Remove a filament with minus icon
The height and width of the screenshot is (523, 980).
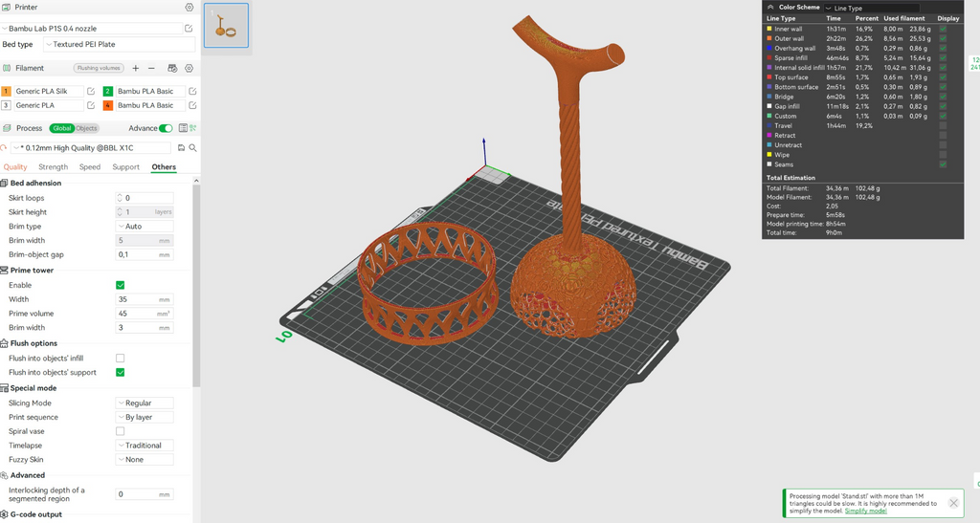151,68
